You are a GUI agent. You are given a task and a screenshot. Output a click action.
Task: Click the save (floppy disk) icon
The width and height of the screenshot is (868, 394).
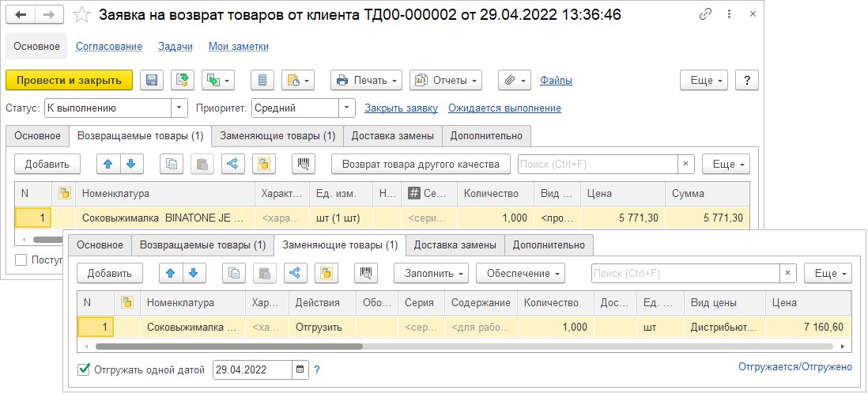[152, 80]
